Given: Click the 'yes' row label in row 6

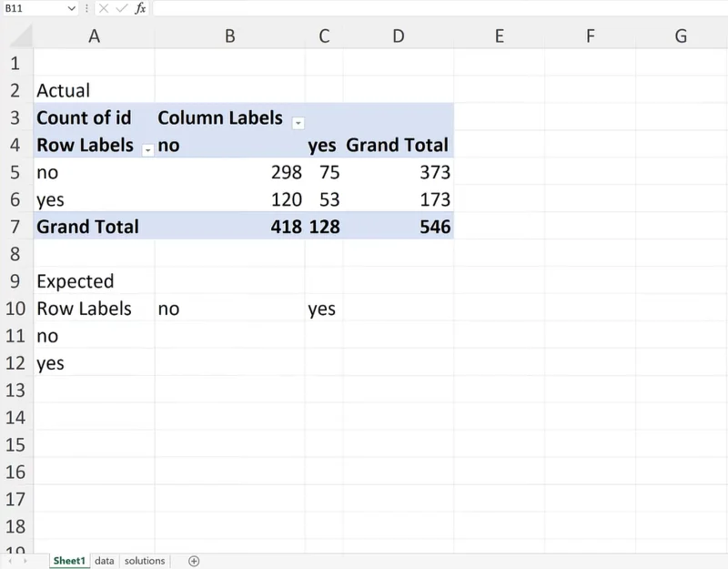Looking at the screenshot, I should [94, 199].
